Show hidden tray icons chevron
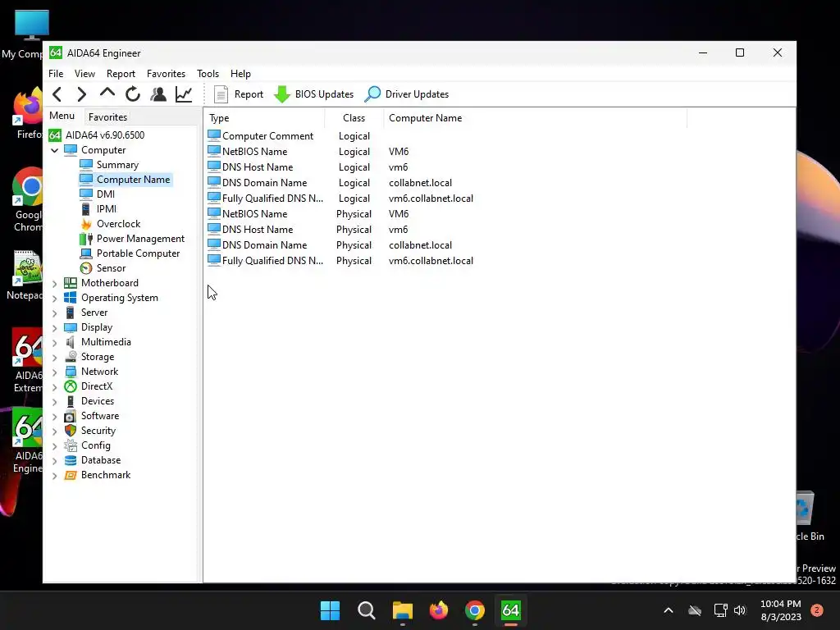 coord(668,610)
